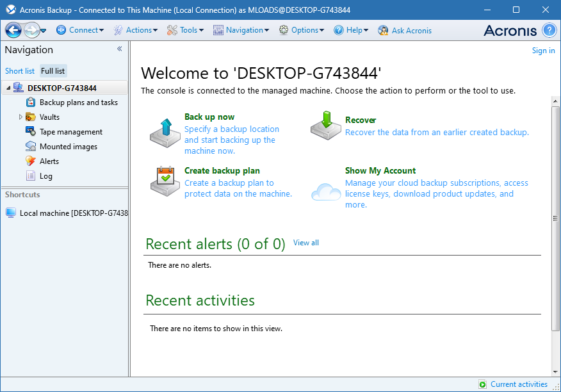The width and height of the screenshot is (561, 392).
Task: Click the Recover disk icon
Action: 326,126
